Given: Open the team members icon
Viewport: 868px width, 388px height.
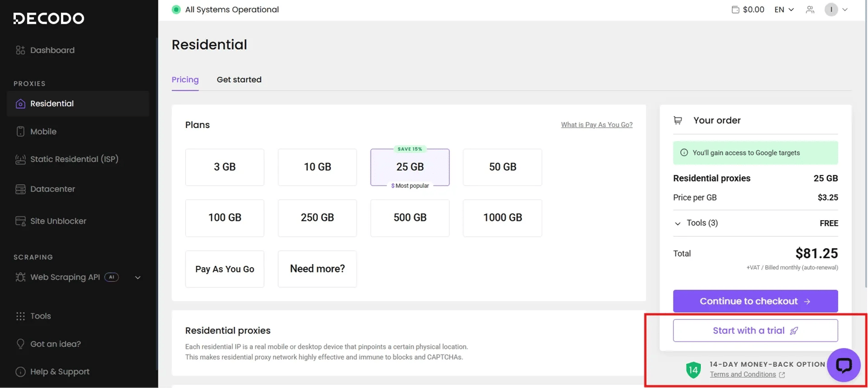Looking at the screenshot, I should coord(810,9).
